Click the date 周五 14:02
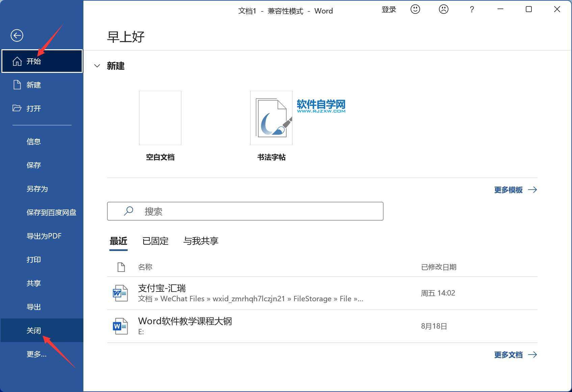Screen dimensions: 572x392 tap(438, 293)
